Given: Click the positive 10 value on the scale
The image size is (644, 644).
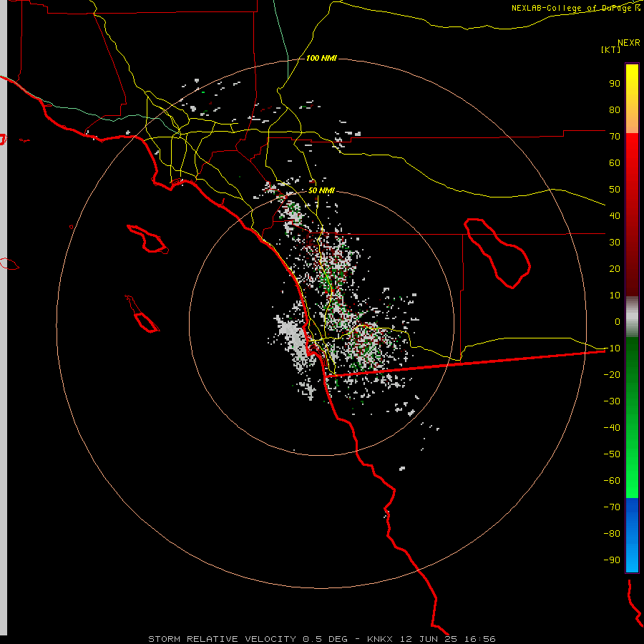Looking at the screenshot, I should point(615,296).
